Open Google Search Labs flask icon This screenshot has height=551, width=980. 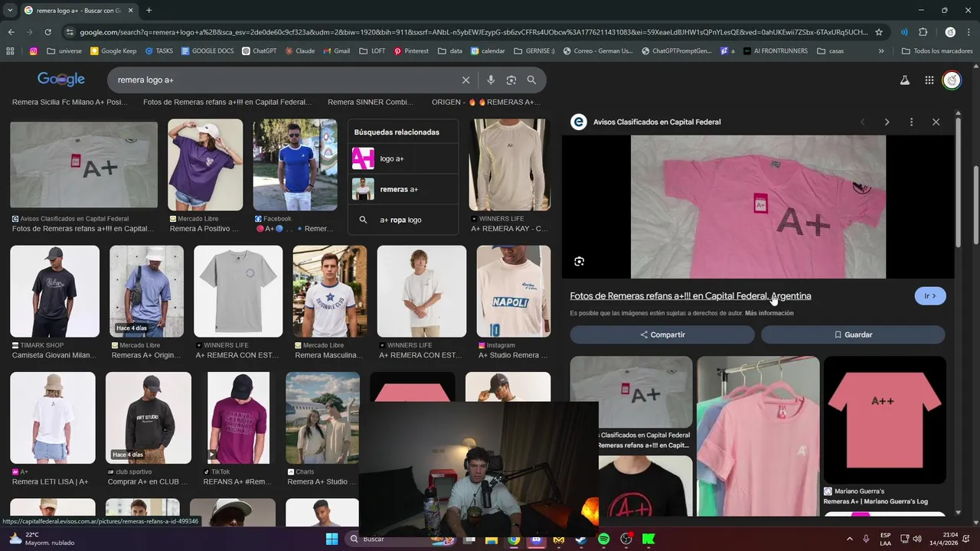click(904, 80)
